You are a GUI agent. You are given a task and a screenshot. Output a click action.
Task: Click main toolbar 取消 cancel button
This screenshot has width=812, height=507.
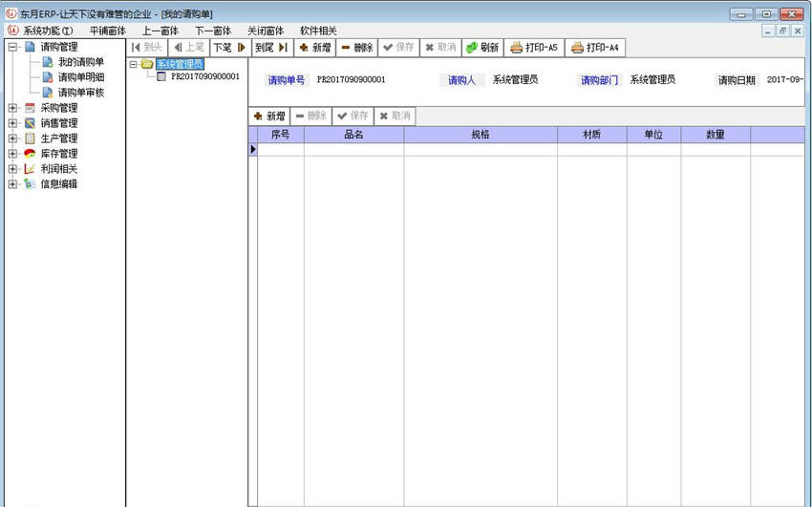[440, 48]
